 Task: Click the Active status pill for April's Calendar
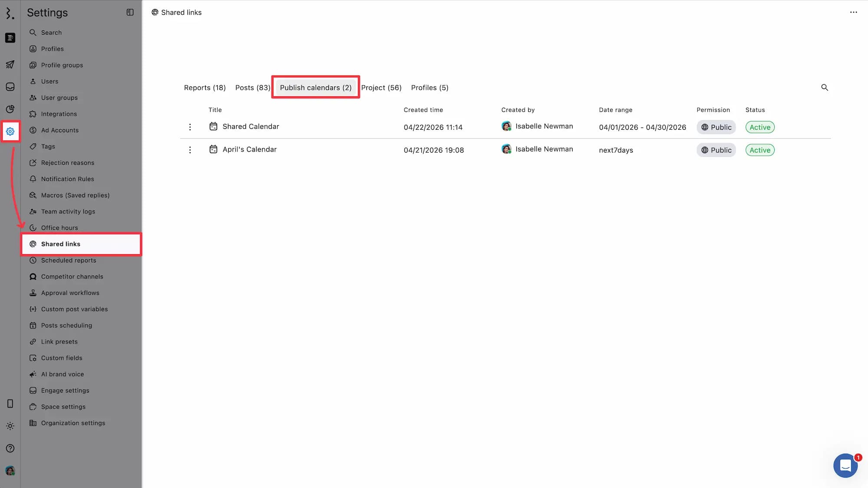pos(759,150)
